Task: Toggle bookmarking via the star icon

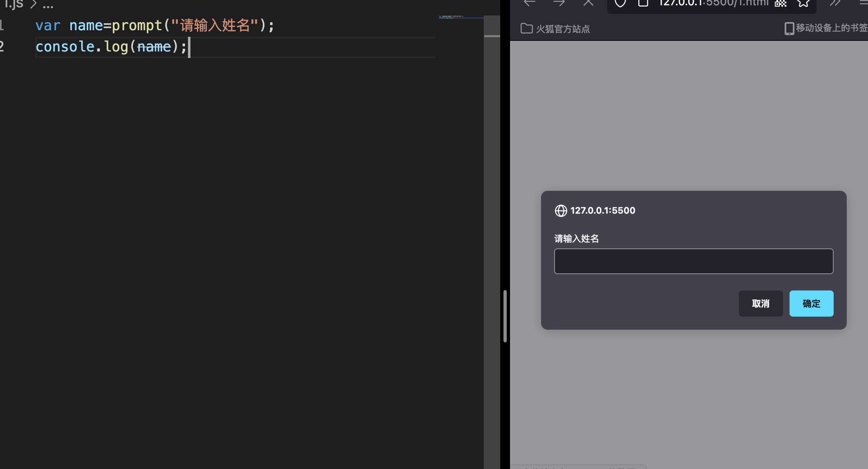Action: 803,3
